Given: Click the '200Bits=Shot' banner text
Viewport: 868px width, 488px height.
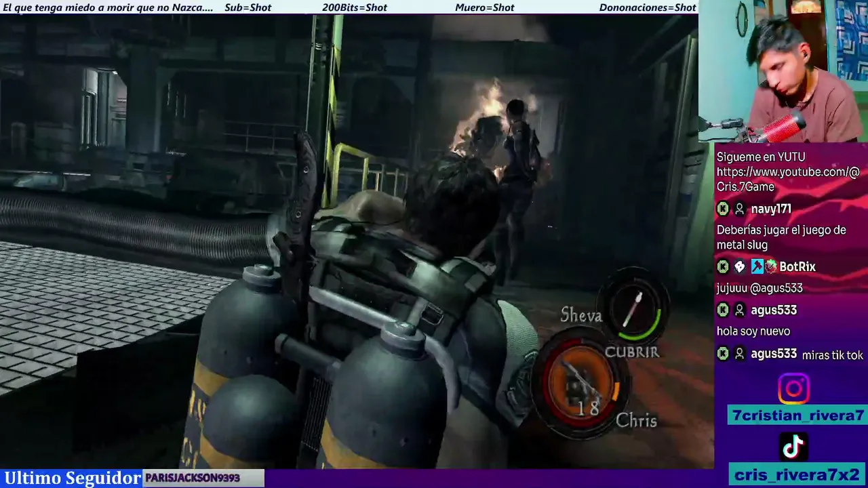Looking at the screenshot, I should (x=355, y=7).
